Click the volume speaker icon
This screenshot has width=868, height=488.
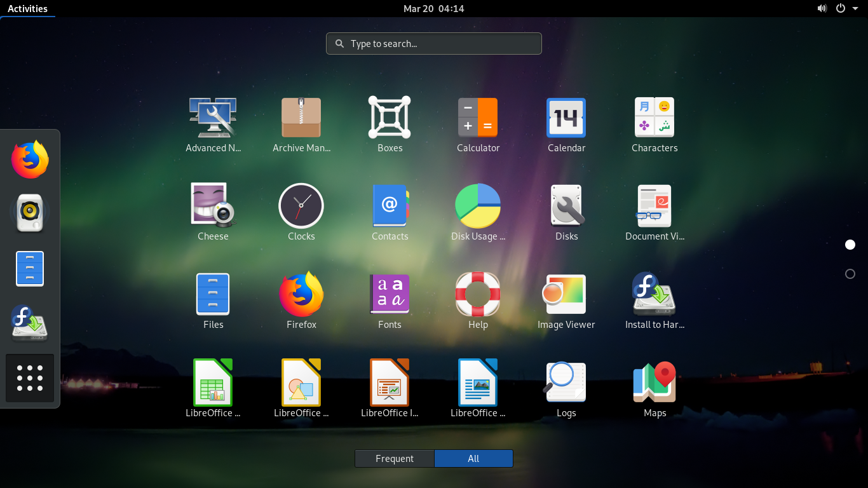pos(822,8)
